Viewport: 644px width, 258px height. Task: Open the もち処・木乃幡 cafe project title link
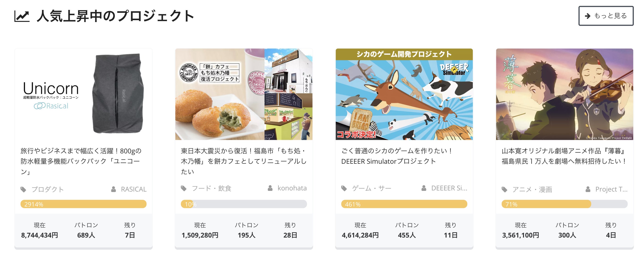[x=244, y=161]
